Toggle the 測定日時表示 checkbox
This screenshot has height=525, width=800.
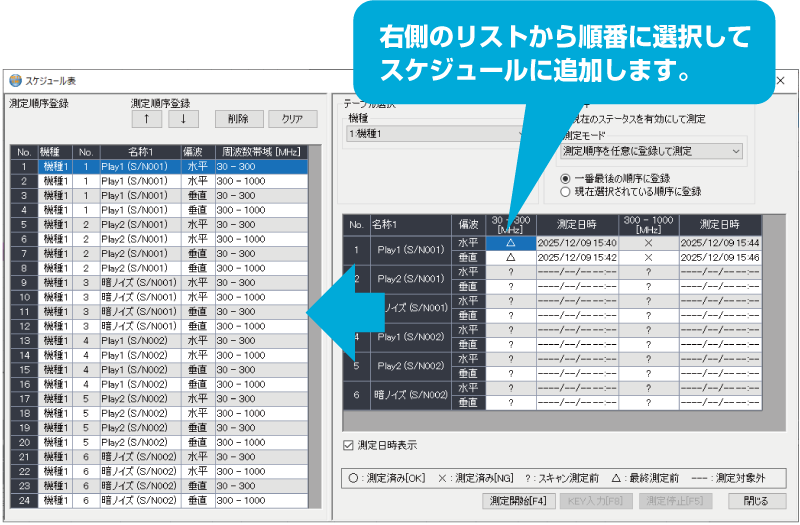point(348,445)
